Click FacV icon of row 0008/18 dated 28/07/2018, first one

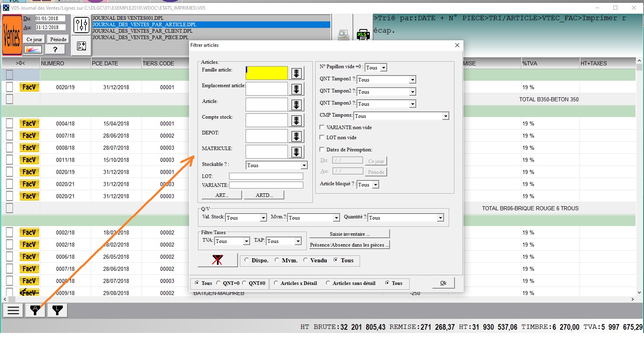point(29,148)
